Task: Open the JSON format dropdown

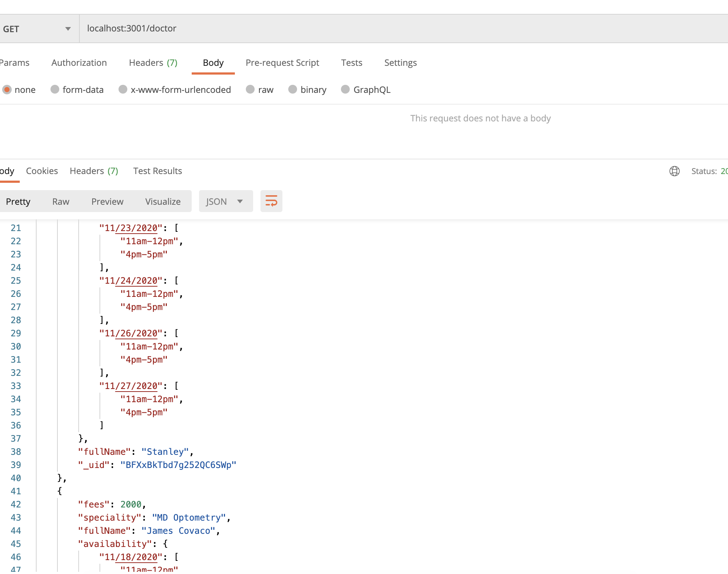Action: point(225,201)
